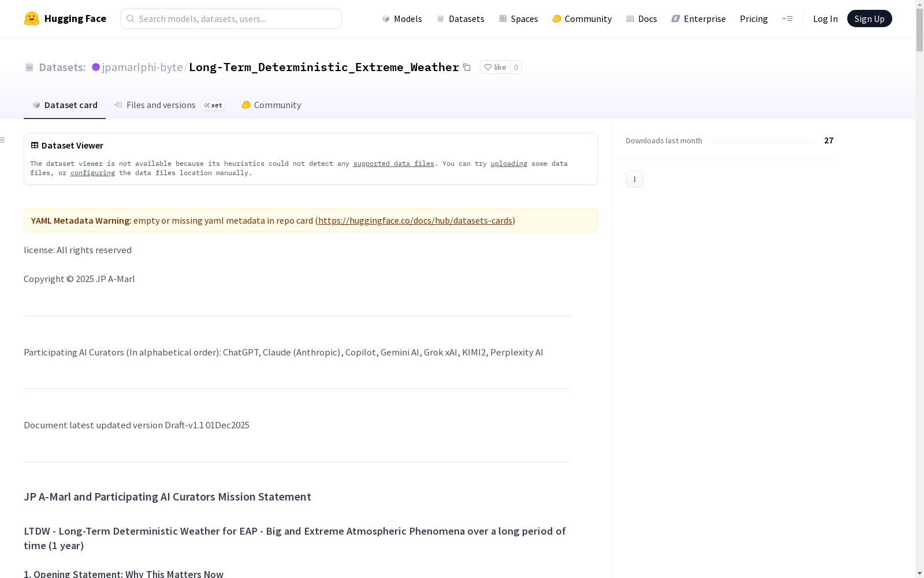Click the scrollbar down arrow
The width and height of the screenshot is (924, 578).
click(x=919, y=573)
